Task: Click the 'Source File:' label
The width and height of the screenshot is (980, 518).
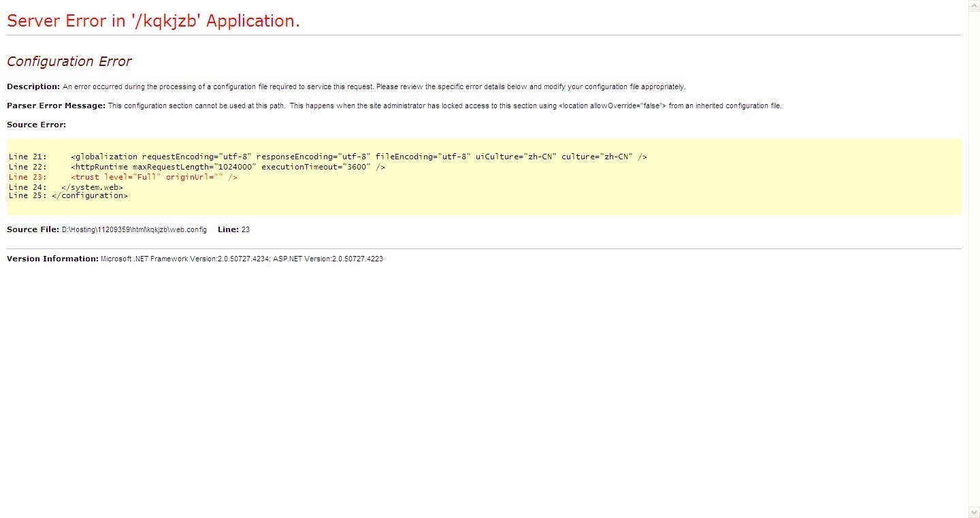Action: (33, 229)
